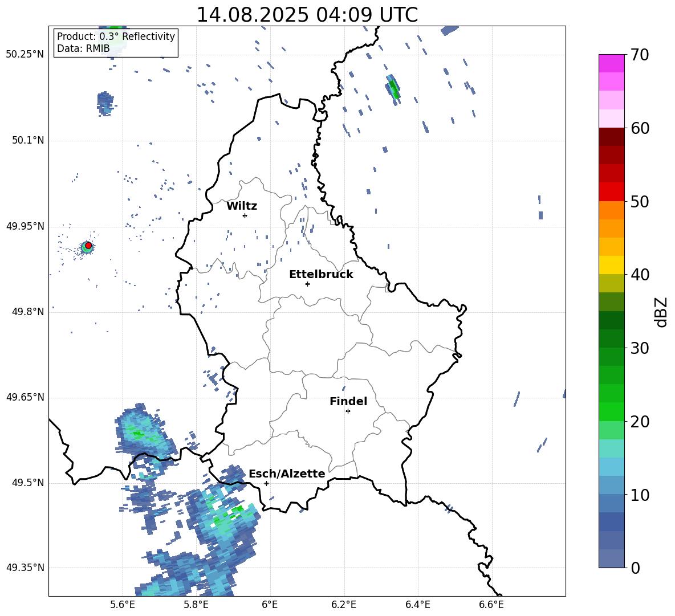Screen dimensions: 675x616
Task: Click the 6°E longitude label
Action: pyautogui.click(x=270, y=605)
